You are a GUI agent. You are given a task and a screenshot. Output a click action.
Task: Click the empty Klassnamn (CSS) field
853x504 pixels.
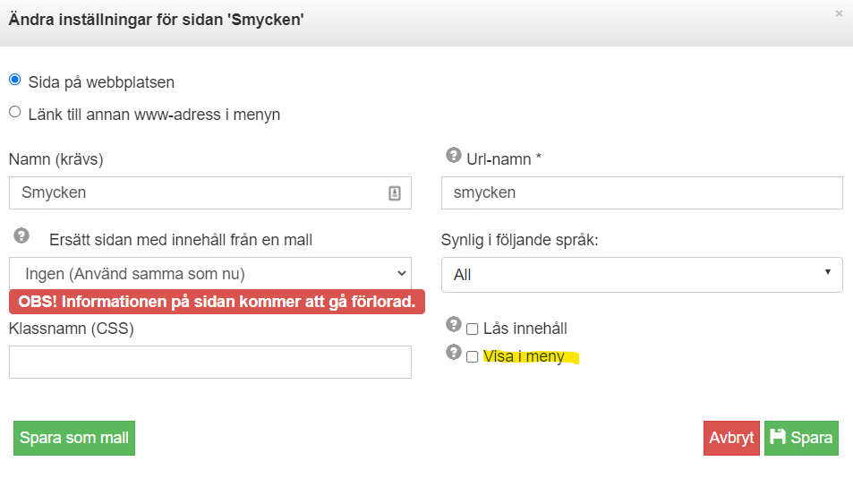click(210, 362)
